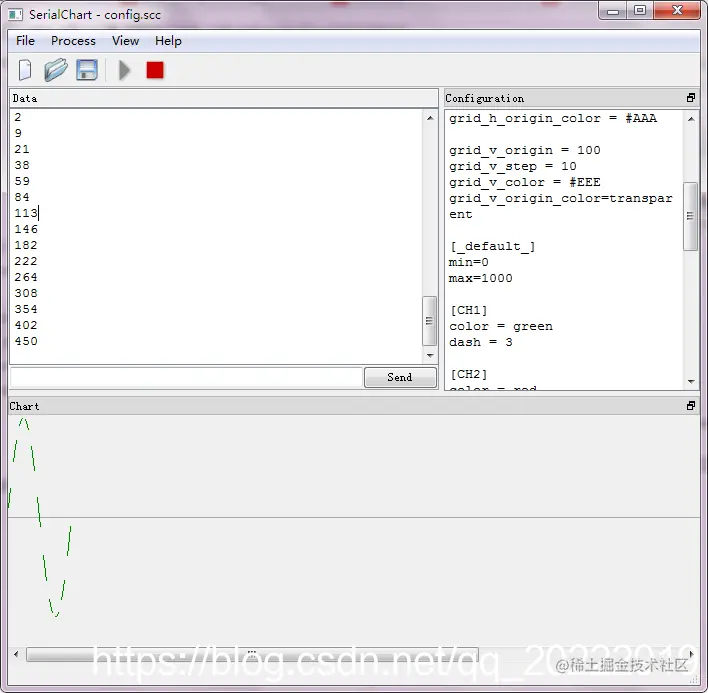This screenshot has width=708, height=693.
Task: Click the data value 113
Action: click(26, 213)
